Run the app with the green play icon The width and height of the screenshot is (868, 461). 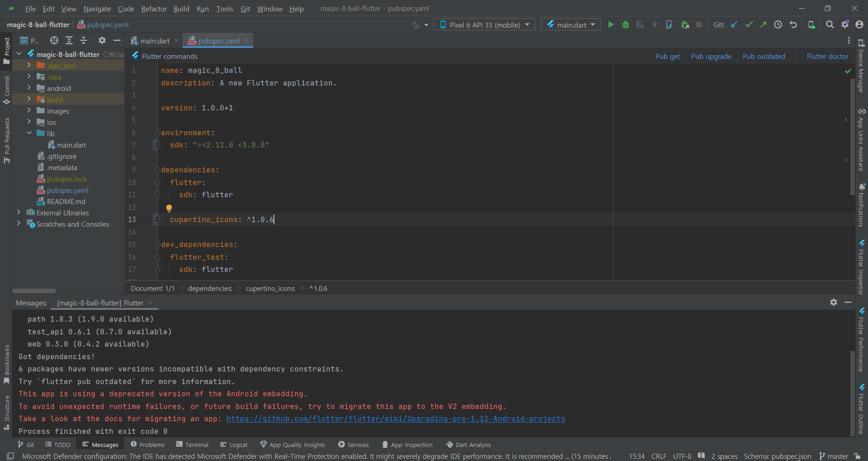pos(611,25)
